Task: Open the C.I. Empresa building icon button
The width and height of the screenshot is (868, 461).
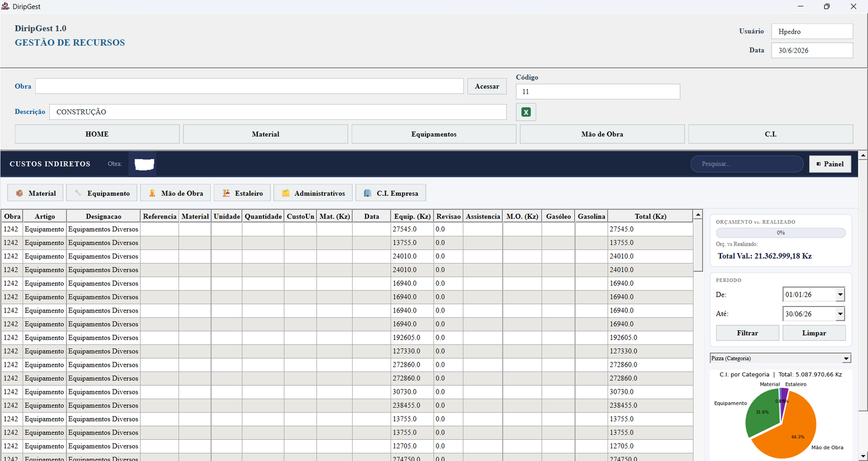Action: click(x=391, y=193)
